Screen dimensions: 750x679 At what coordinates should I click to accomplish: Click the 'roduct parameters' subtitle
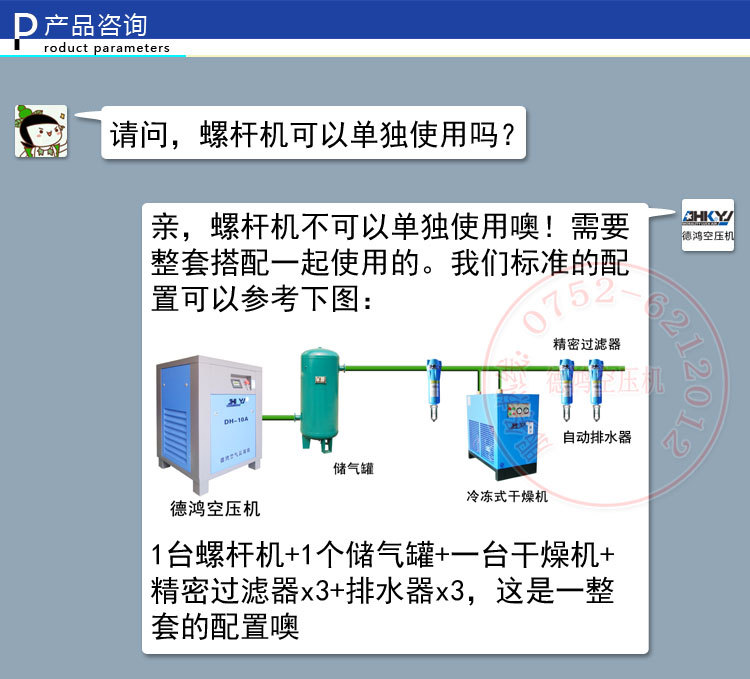tap(107, 48)
